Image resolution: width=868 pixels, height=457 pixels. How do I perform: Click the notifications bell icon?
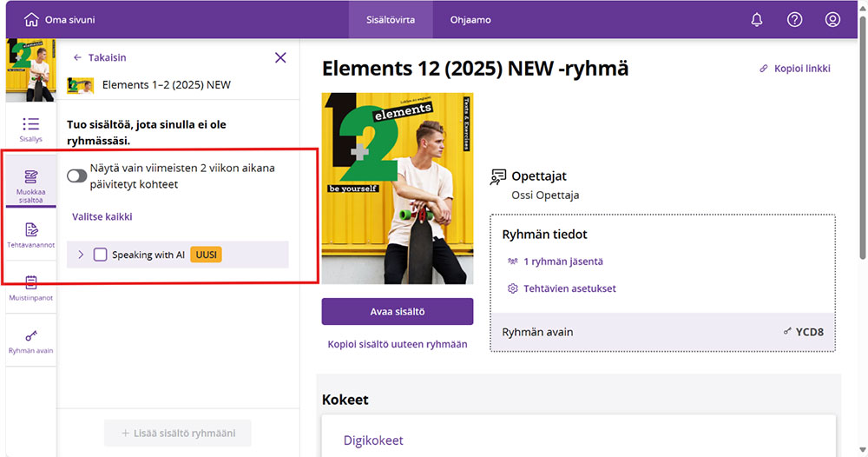(x=757, y=19)
